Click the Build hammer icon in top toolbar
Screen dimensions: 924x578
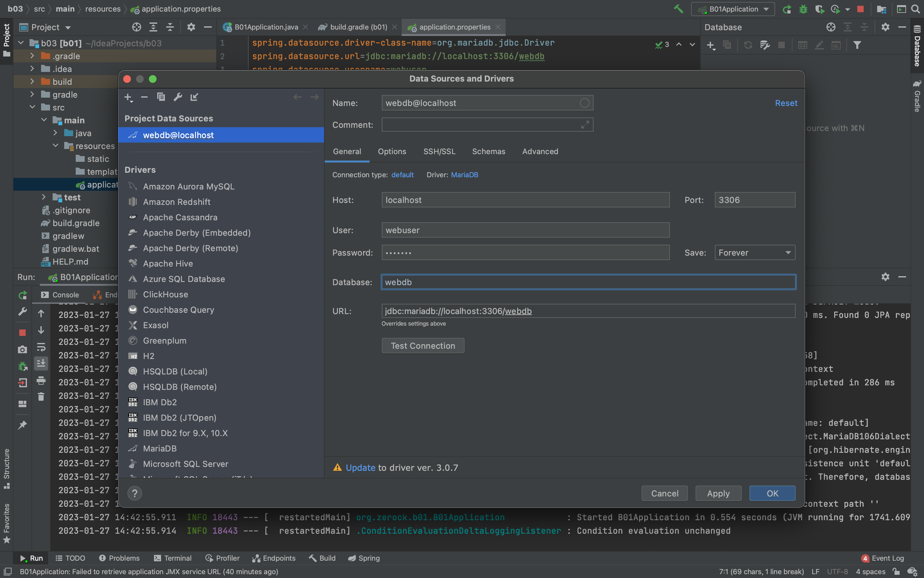pyautogui.click(x=679, y=9)
